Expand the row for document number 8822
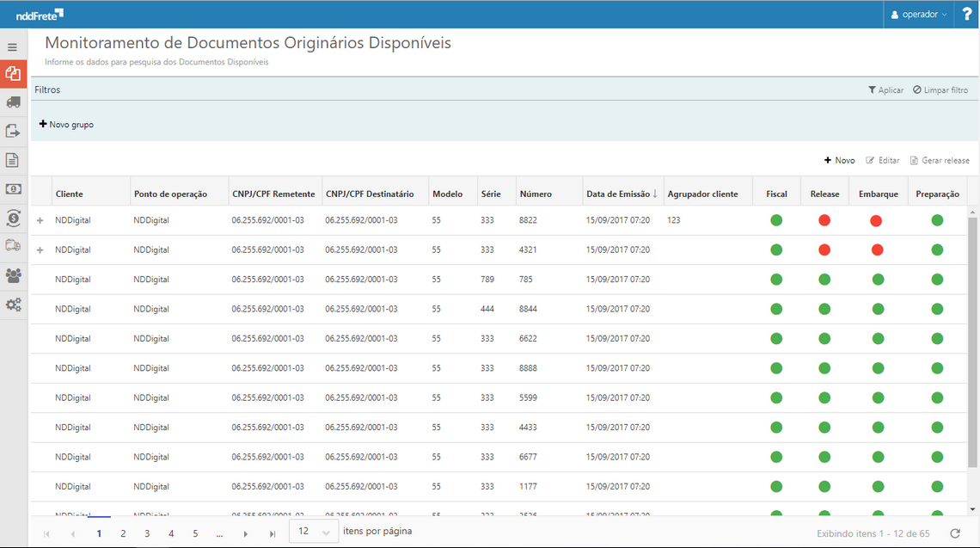Screen dimensions: 980x548 tap(40, 220)
